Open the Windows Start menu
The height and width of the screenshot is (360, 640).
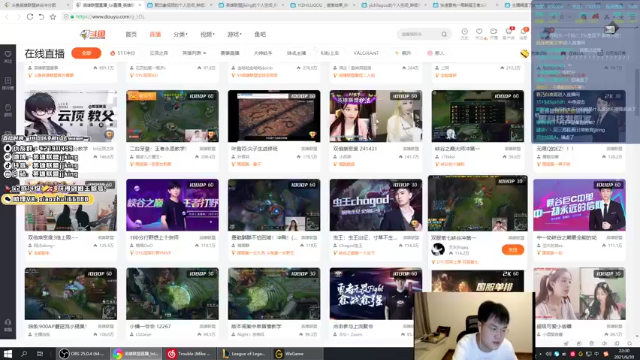pyautogui.click(x=8, y=354)
